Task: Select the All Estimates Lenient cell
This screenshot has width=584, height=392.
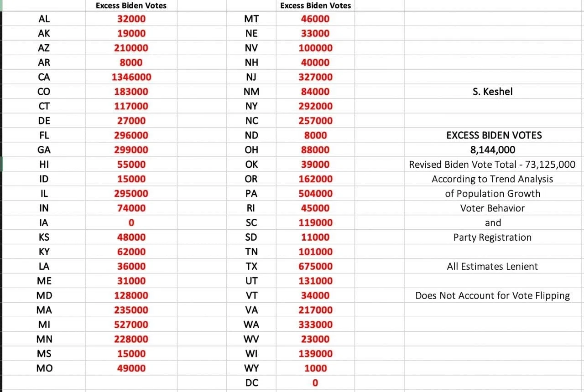Action: click(493, 267)
